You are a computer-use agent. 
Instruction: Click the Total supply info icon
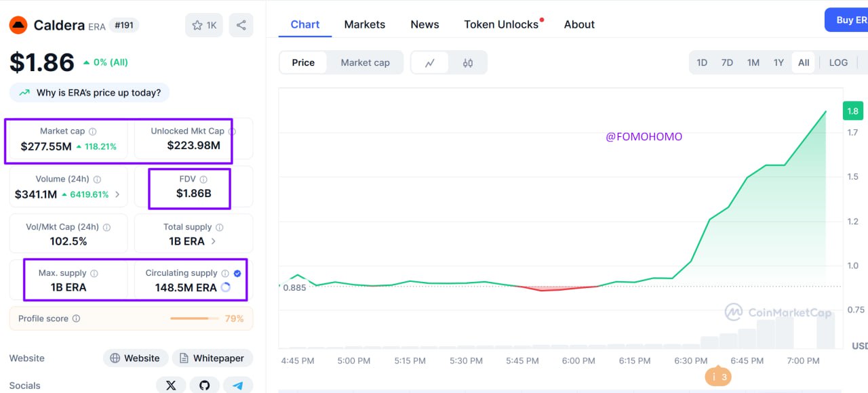219,228
